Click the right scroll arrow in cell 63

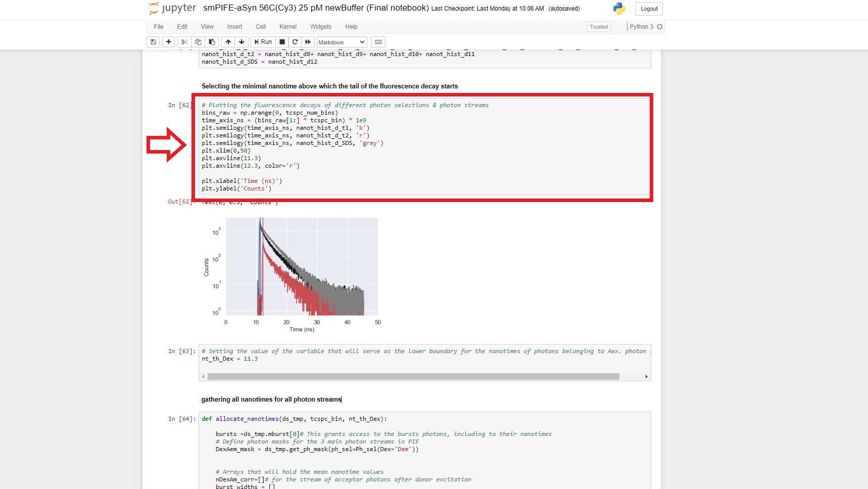pyautogui.click(x=647, y=377)
